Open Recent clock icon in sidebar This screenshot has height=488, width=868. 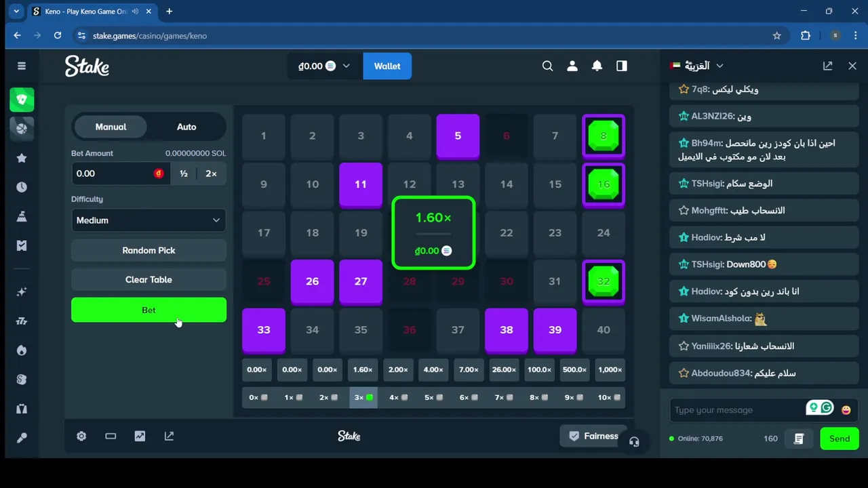(x=22, y=187)
